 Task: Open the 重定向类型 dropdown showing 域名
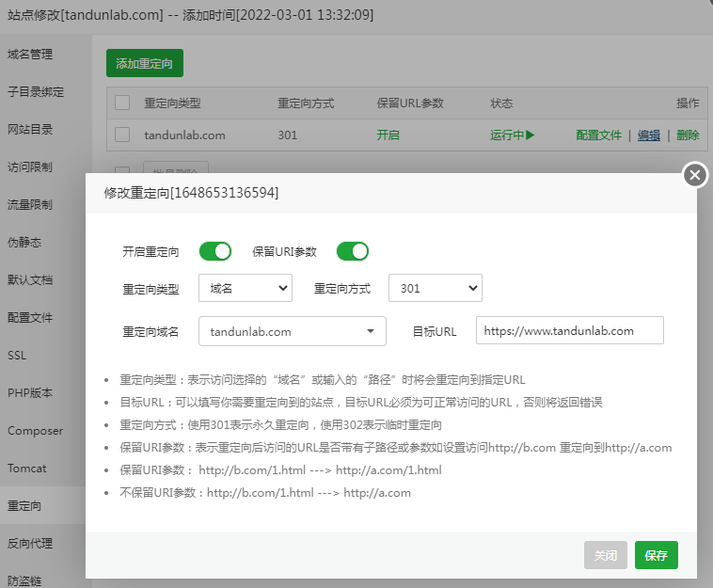point(246,288)
